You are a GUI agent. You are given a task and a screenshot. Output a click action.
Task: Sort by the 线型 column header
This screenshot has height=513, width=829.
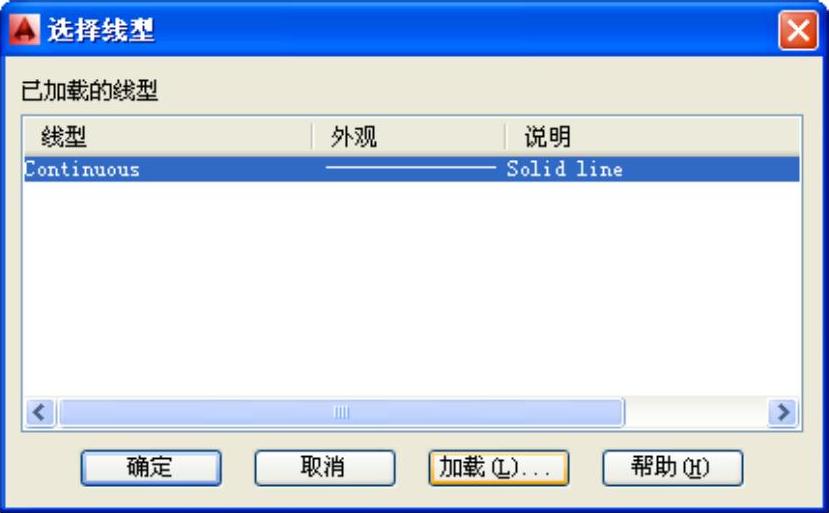[x=168, y=136]
